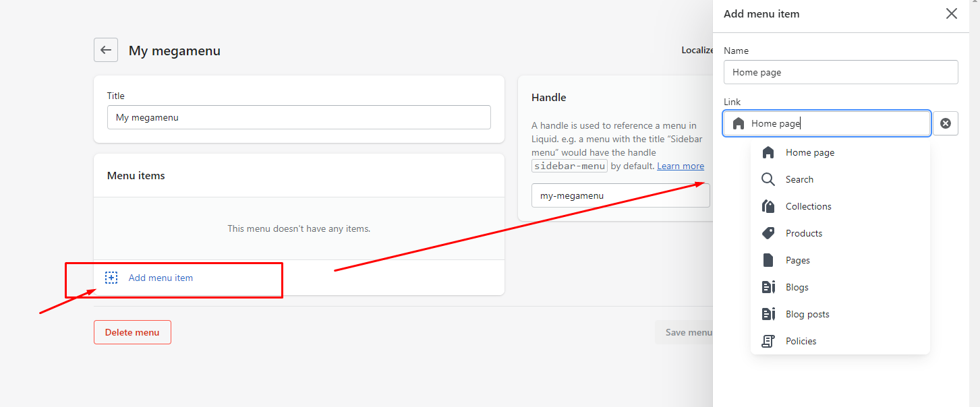Focus the menu Title text field
Viewport: 980px width, 407px height.
(x=299, y=117)
